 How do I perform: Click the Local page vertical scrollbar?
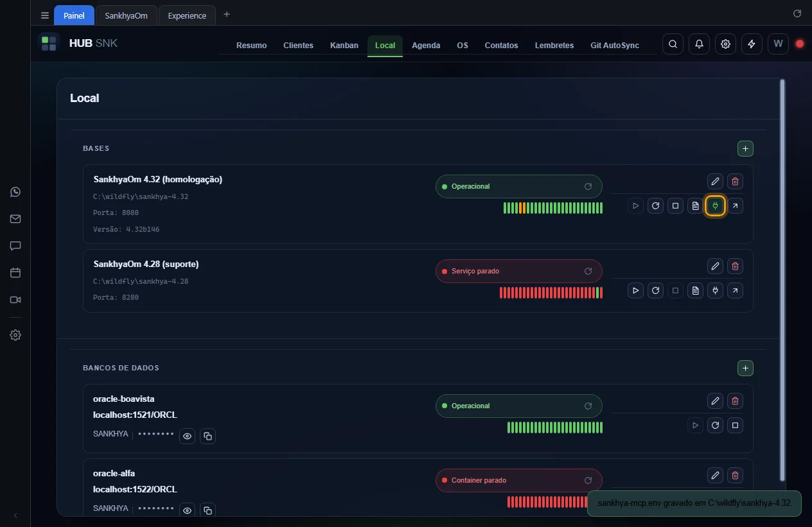782,279
